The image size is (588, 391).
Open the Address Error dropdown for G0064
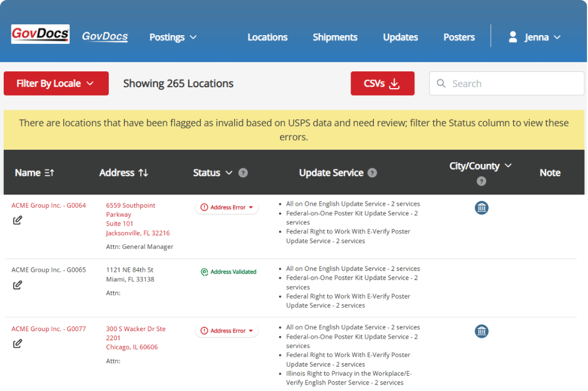tap(227, 208)
